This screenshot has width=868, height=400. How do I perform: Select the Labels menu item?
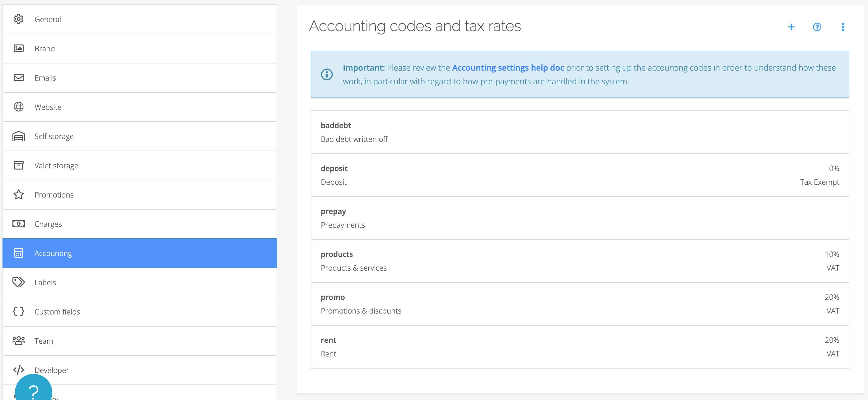[x=45, y=282]
